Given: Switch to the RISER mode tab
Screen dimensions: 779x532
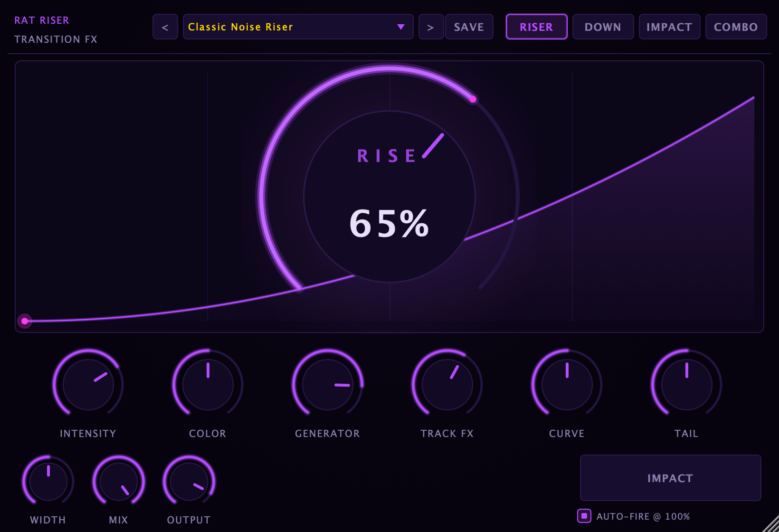Looking at the screenshot, I should click(x=537, y=27).
